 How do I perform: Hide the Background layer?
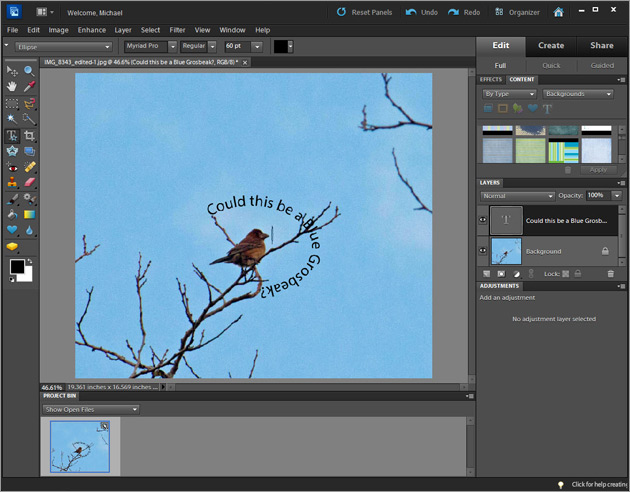click(483, 251)
